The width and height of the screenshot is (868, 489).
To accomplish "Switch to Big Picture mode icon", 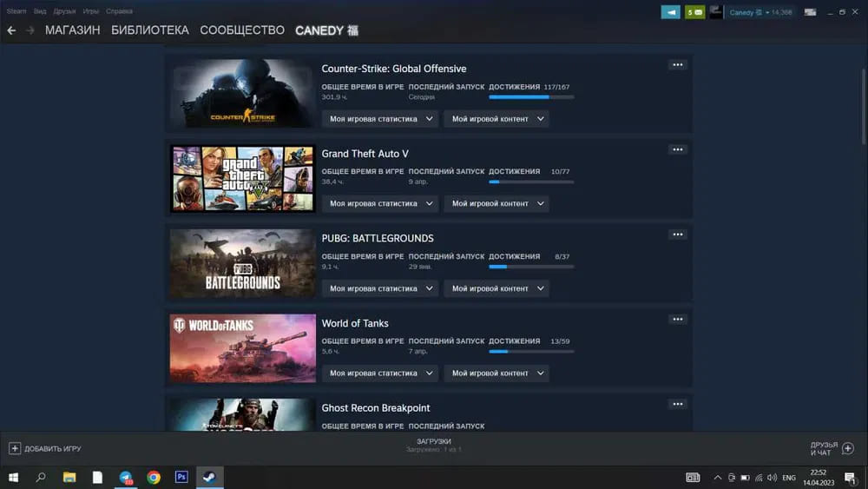I will pos(810,12).
